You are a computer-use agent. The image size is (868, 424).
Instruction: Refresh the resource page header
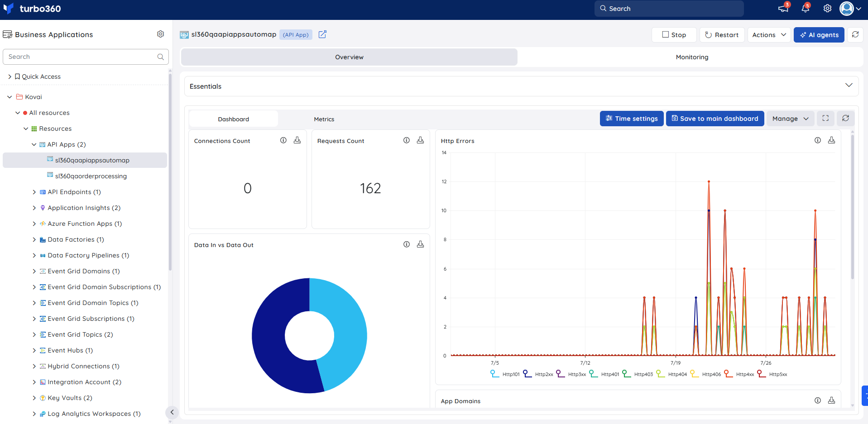[x=855, y=34]
